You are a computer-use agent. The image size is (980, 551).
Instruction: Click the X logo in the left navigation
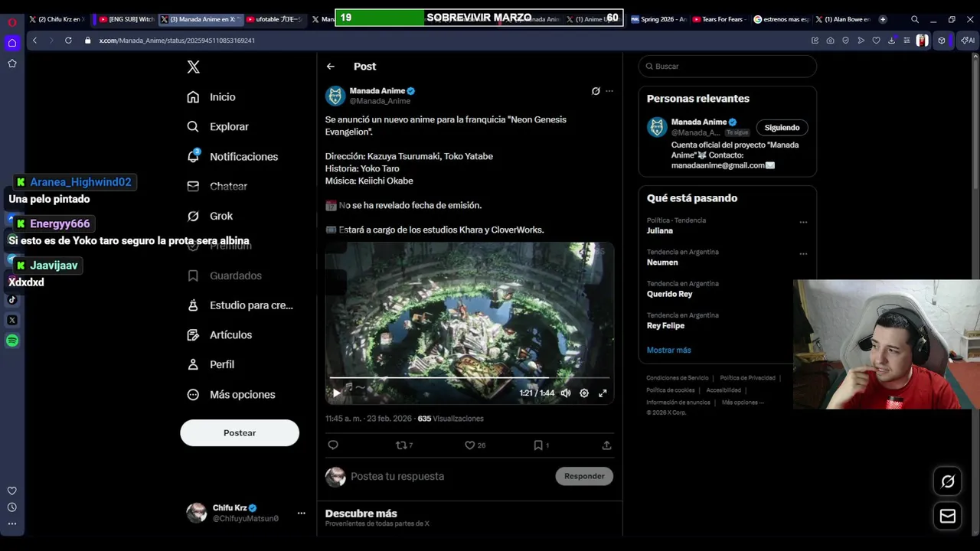pyautogui.click(x=194, y=67)
